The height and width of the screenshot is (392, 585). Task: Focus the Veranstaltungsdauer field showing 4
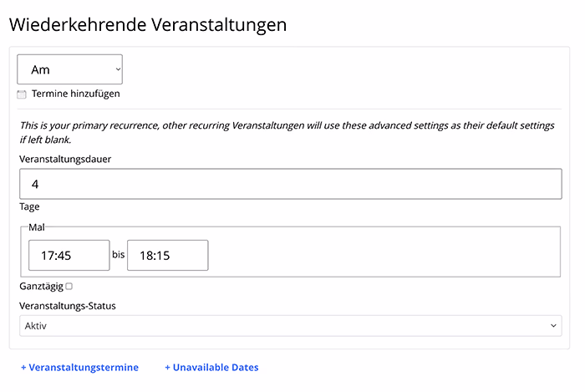click(x=291, y=184)
